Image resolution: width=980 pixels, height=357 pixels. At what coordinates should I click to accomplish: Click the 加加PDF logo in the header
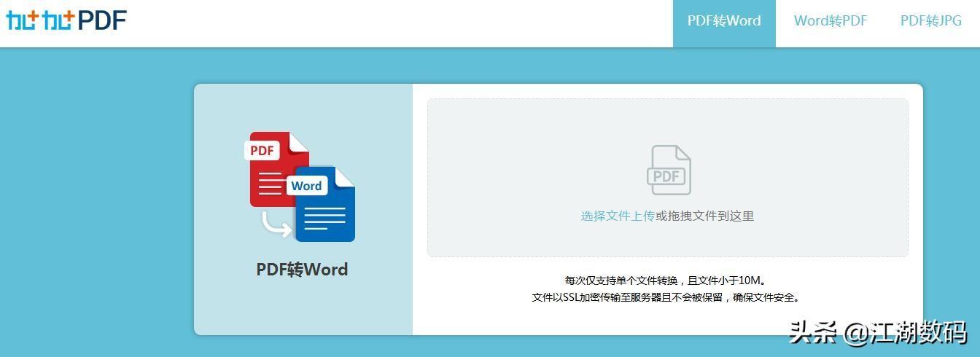[66, 20]
